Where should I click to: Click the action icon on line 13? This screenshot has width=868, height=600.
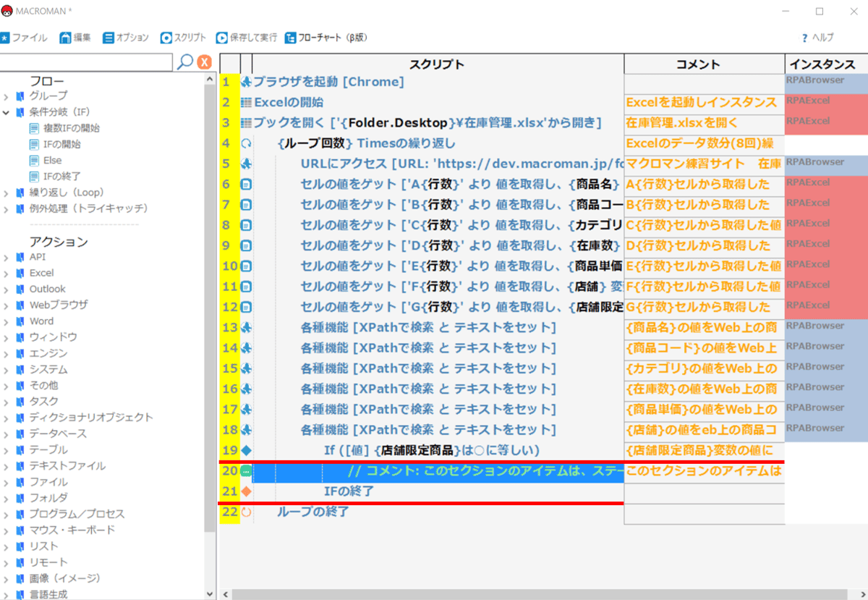246,328
